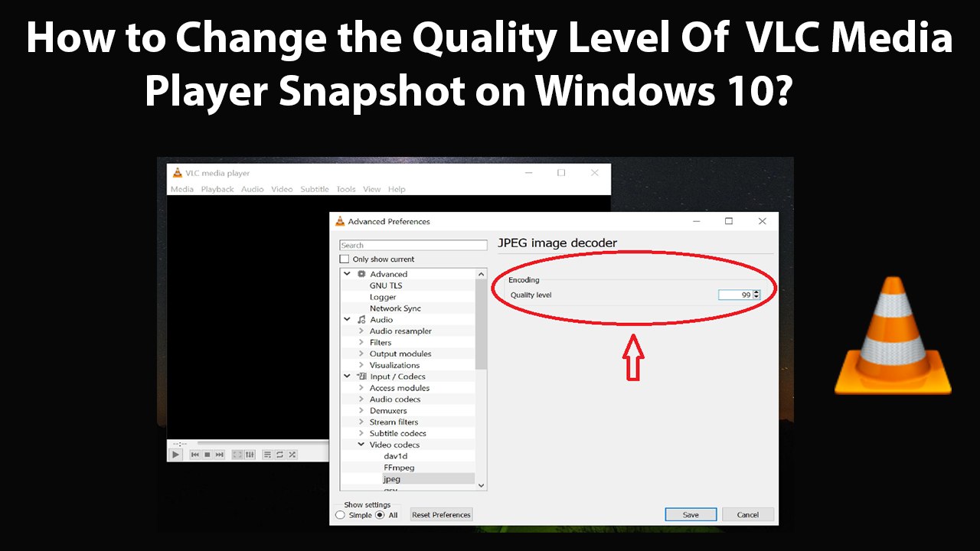Increase Quality level with the up arrow
This screenshot has height=551, width=980.
pyautogui.click(x=756, y=292)
